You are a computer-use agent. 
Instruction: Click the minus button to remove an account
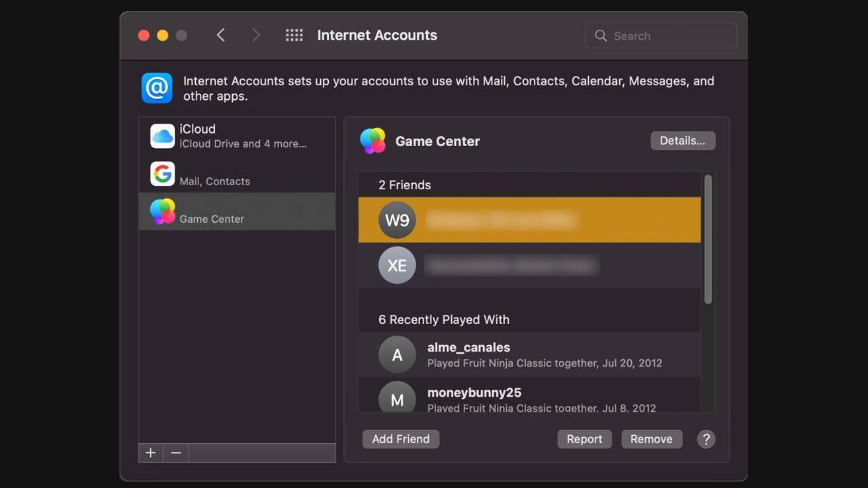(x=175, y=452)
